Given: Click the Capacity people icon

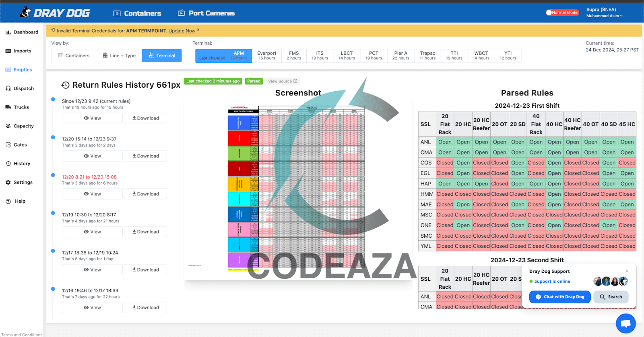Looking at the screenshot, I should click(8, 126).
